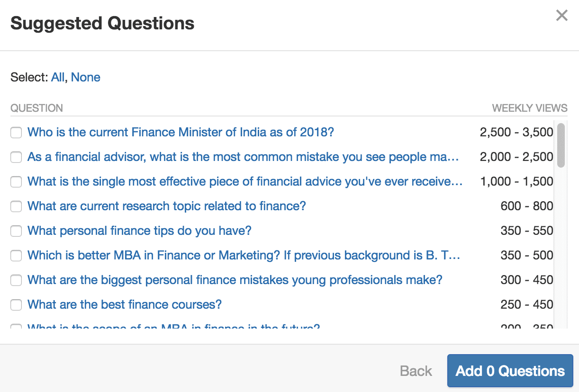Sort by the WEEKLY VIEWS column header
Screen dimensions: 579x392
coord(529,108)
